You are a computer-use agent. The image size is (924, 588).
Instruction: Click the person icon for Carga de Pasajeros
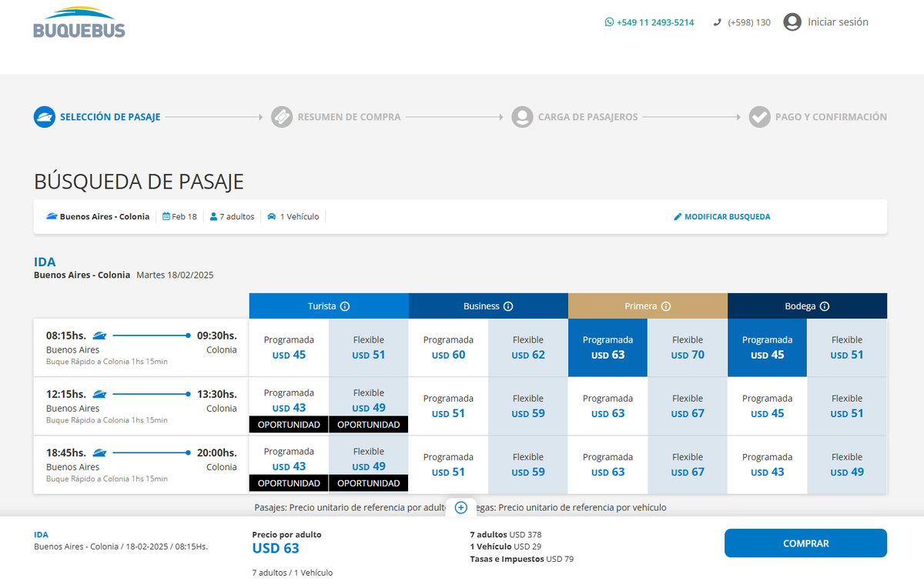pos(522,117)
